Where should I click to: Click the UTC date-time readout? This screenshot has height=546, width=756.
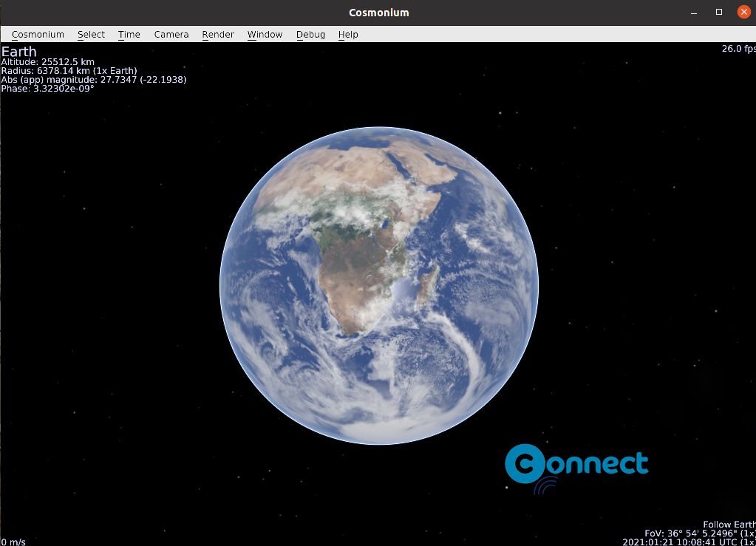[689, 542]
